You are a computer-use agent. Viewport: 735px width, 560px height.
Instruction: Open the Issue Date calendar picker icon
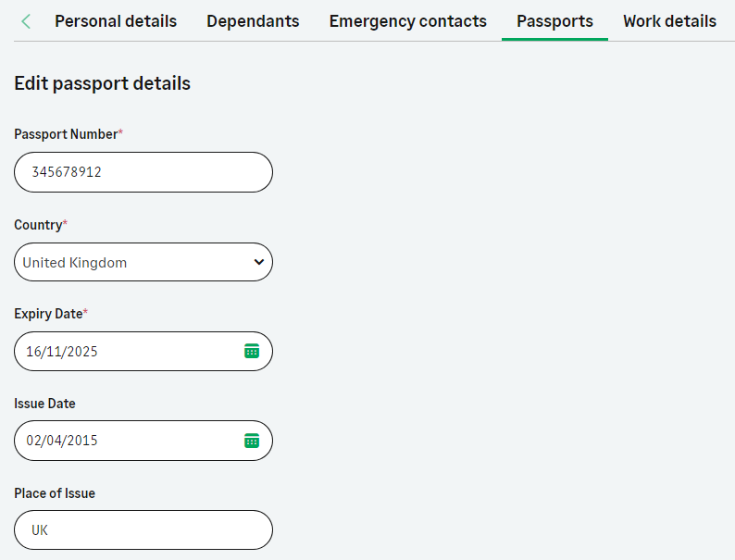pyautogui.click(x=252, y=441)
